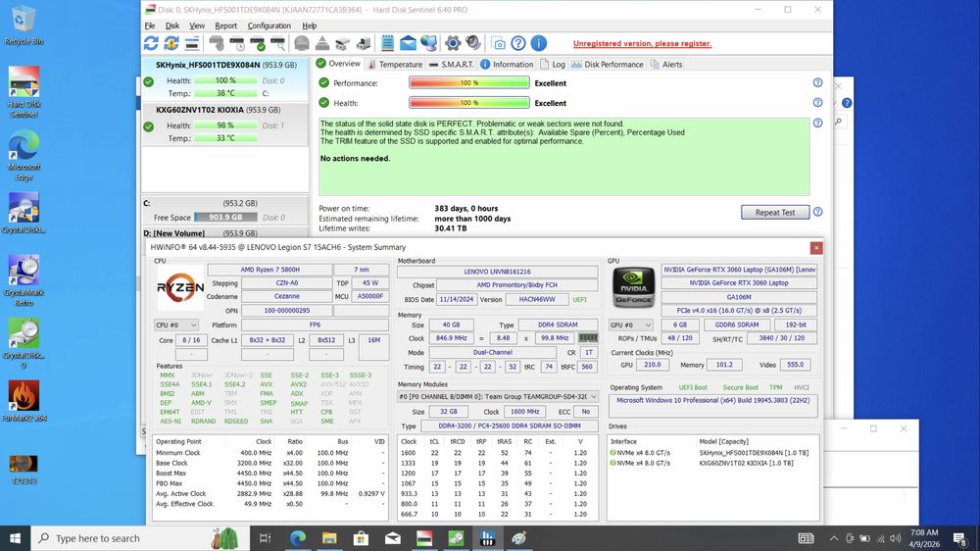Screen dimensions: 980x551
Task: Expand the CPU #0 selector dropdown
Action: 176,326
